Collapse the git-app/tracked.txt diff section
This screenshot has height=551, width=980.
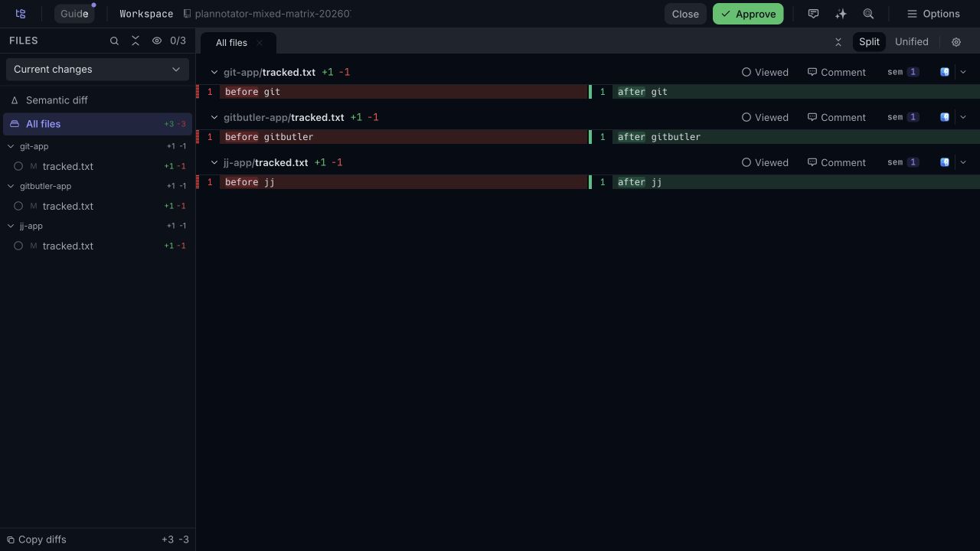(214, 72)
